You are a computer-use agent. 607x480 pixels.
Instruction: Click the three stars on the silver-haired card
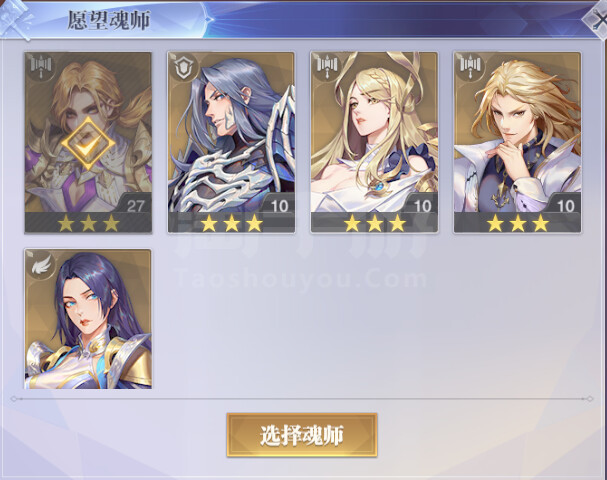pos(231,224)
